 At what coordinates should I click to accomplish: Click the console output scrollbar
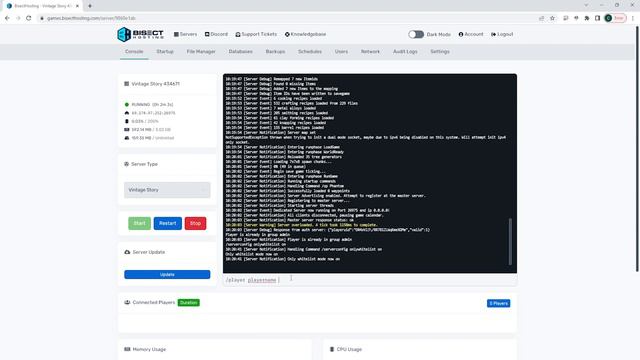(x=510, y=242)
